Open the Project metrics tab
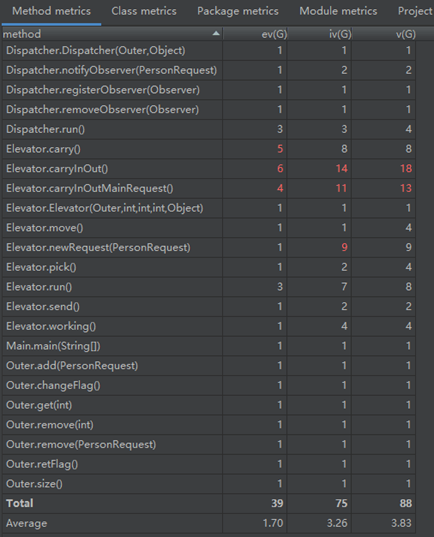Image resolution: width=434 pixels, height=537 pixels. click(x=416, y=11)
